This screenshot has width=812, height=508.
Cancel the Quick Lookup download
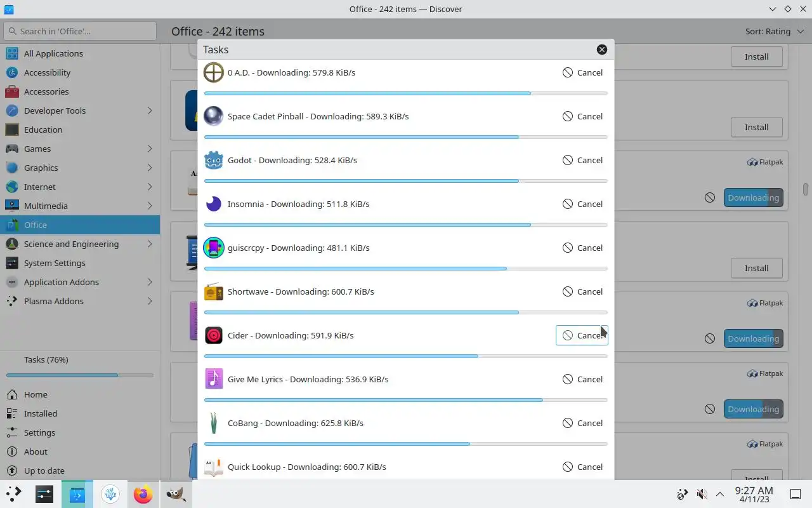(582, 467)
